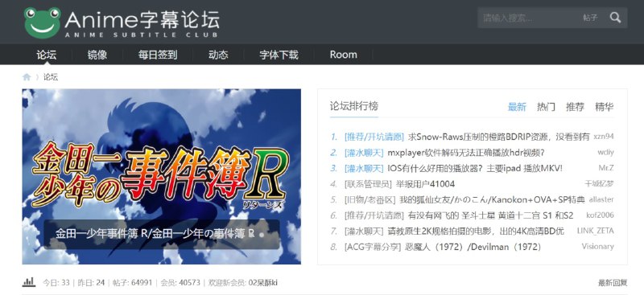Switch to the 精华 ranking tab

click(605, 107)
